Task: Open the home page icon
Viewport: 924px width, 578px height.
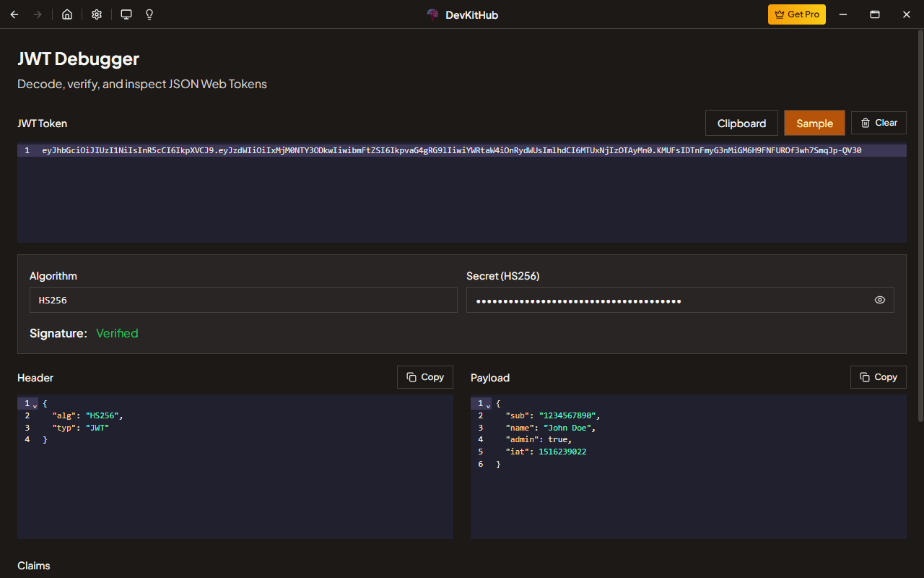Action: coord(67,14)
